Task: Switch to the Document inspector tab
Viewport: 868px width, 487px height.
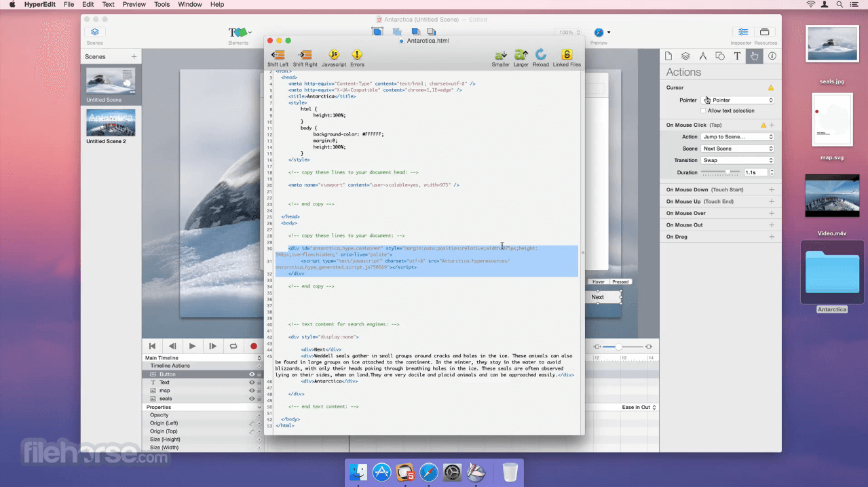Action: [668, 56]
